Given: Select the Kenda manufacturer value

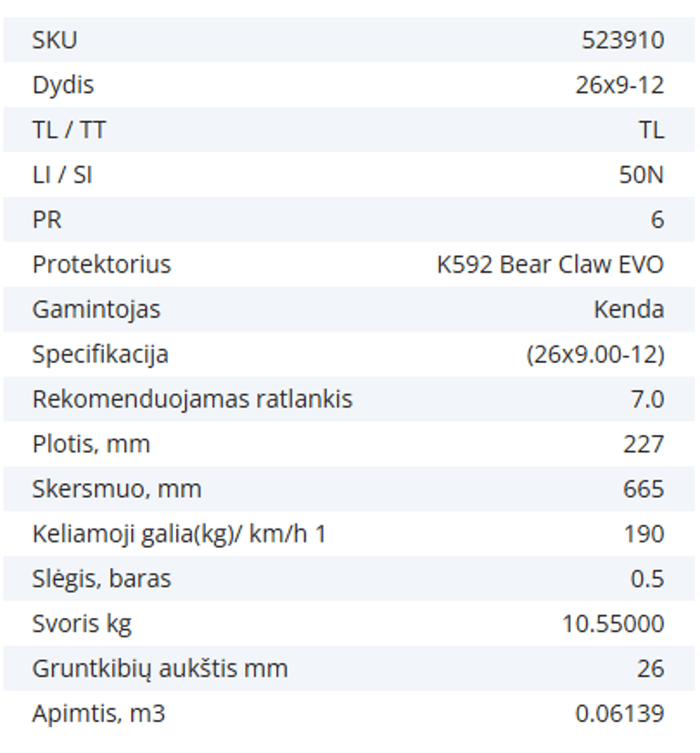Looking at the screenshot, I should coord(628,309).
